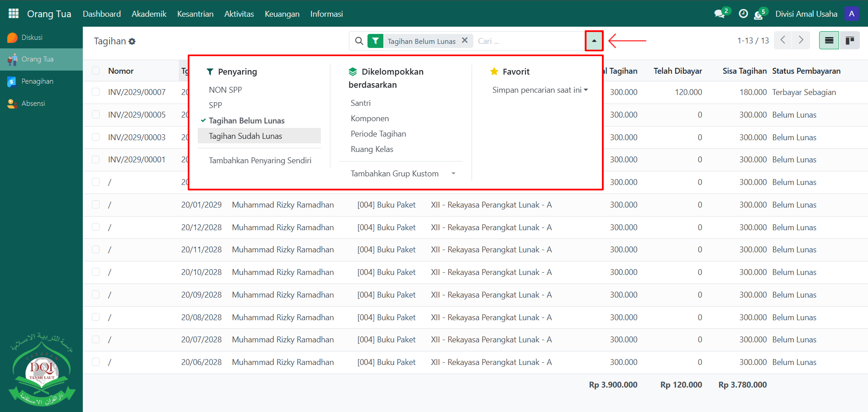This screenshot has height=412, width=868.
Task: Check the row dated 20/06/2028
Action: click(95, 362)
